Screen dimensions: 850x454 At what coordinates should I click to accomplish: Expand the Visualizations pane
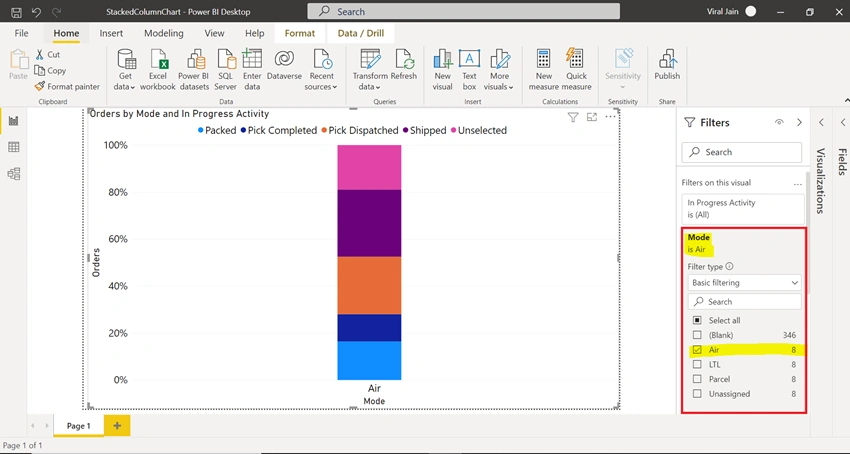pyautogui.click(x=821, y=123)
